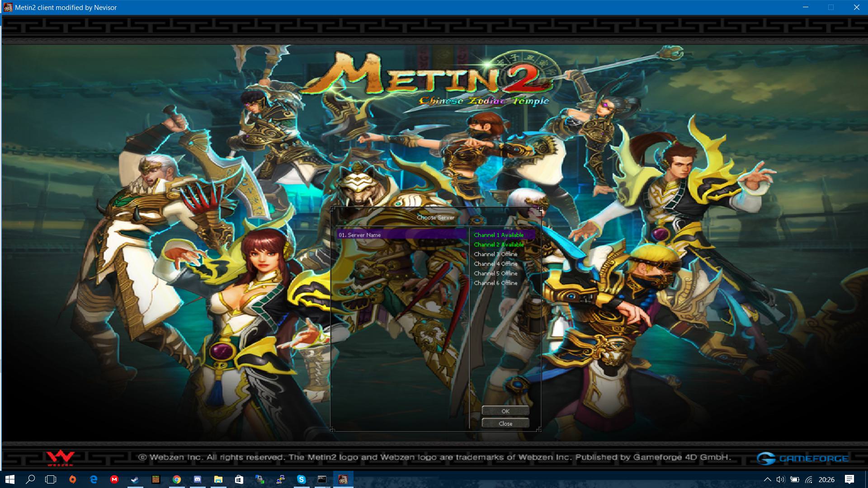Select Channel 3 Offline
Screen dimensions: 868x488
495,254
